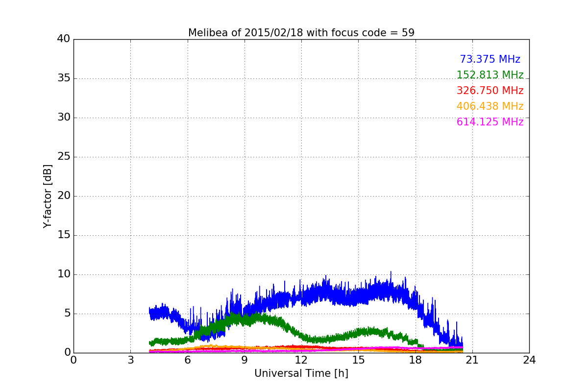Image resolution: width=588 pixels, height=392 pixels.
Task: Click the x-axis tick label 6
Action: [x=188, y=360]
